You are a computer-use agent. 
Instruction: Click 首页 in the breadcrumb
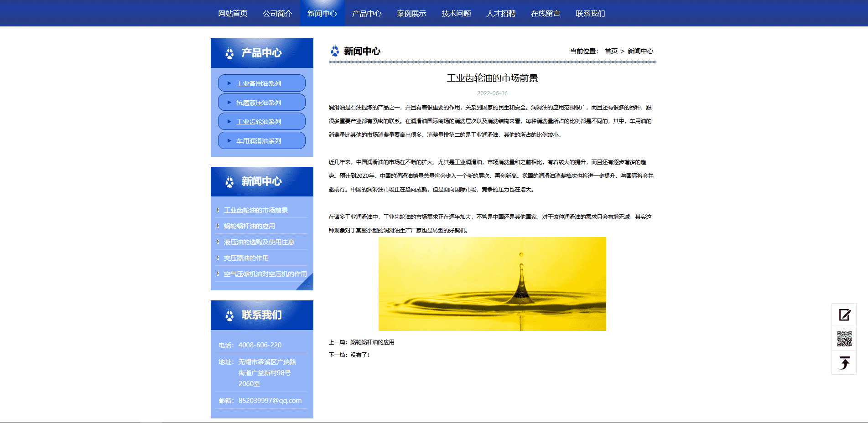pos(611,51)
